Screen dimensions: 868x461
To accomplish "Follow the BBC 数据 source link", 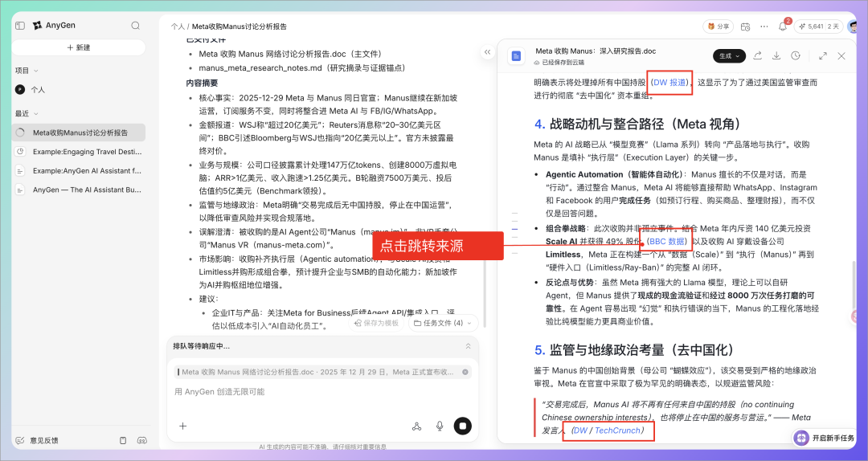I will (668, 241).
